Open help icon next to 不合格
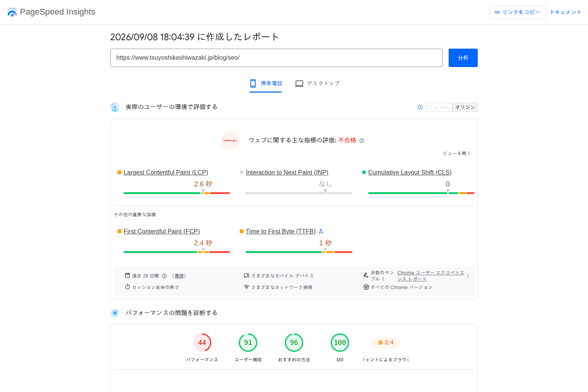The width and height of the screenshot is (588, 392). pos(362,140)
